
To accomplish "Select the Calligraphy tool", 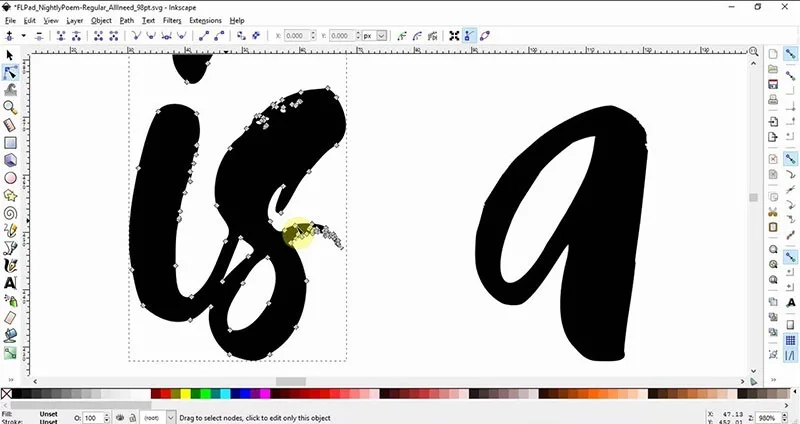I will click(10, 265).
